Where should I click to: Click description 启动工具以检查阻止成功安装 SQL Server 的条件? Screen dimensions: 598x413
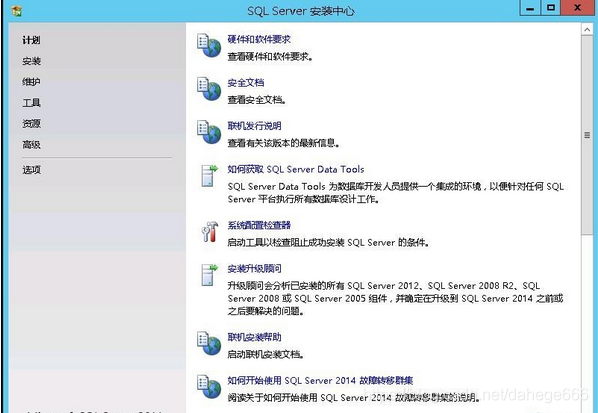point(329,243)
